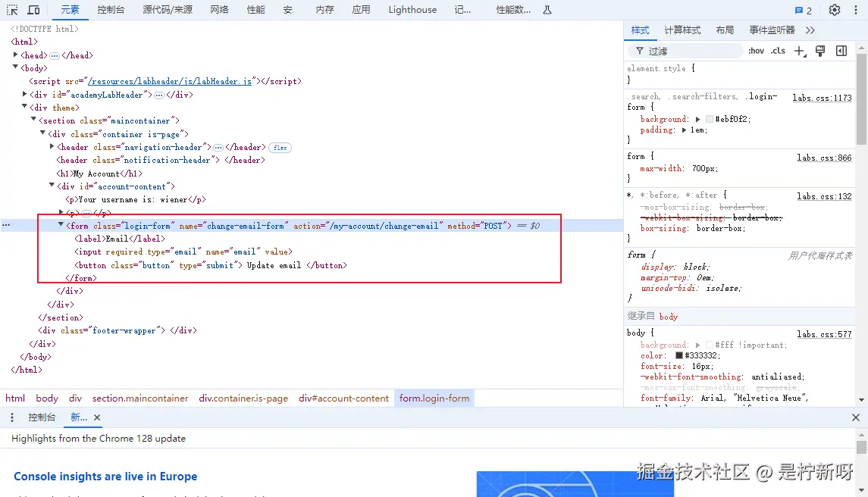Open the row actions three-dot beside form
This screenshot has width=868, height=497.
(x=6, y=225)
